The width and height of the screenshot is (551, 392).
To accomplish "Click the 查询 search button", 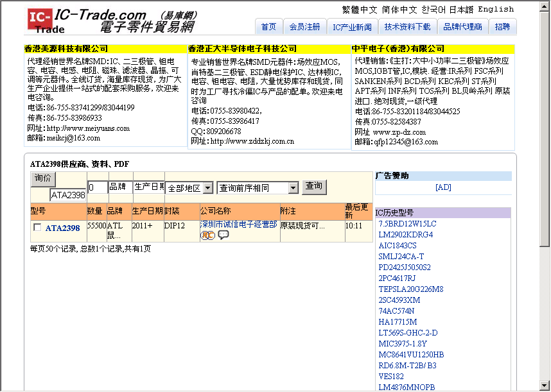I will point(314,187).
